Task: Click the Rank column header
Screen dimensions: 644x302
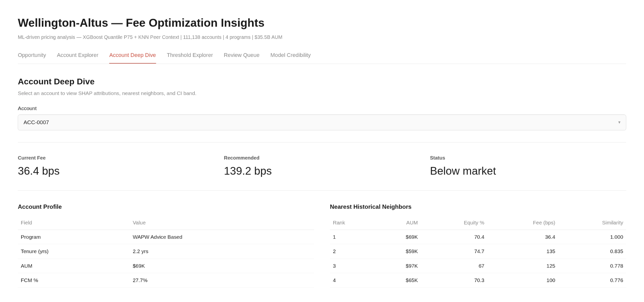Action: click(339, 223)
